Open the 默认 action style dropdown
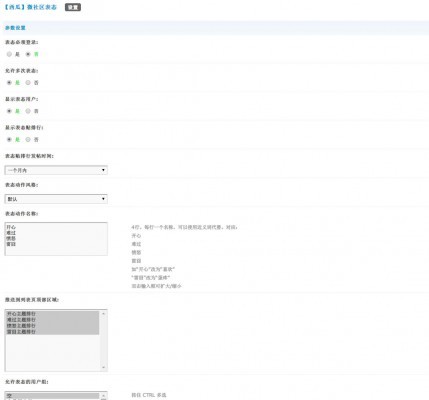 click(x=56, y=199)
